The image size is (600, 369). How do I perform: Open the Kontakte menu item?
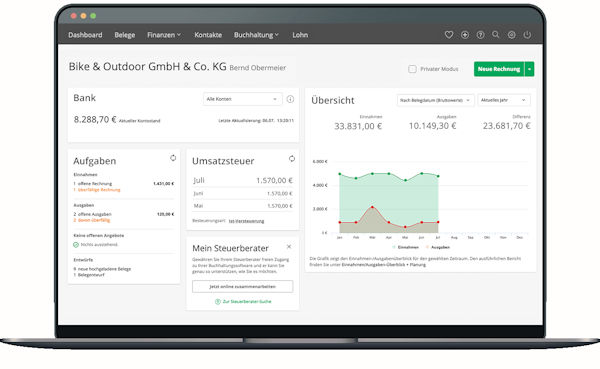pyautogui.click(x=208, y=35)
